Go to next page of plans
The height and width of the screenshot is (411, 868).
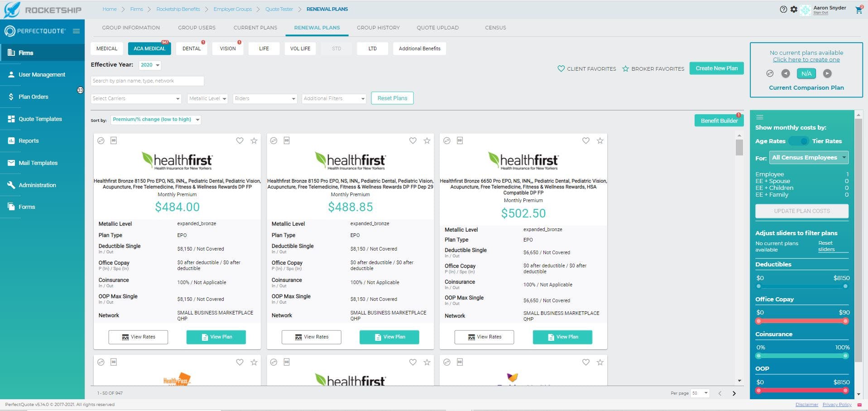click(734, 393)
